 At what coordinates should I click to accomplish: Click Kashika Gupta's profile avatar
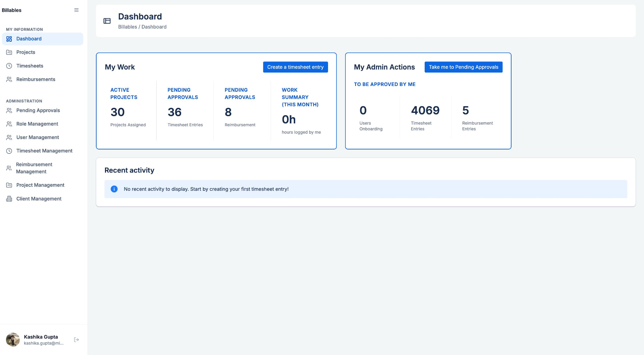pos(13,340)
